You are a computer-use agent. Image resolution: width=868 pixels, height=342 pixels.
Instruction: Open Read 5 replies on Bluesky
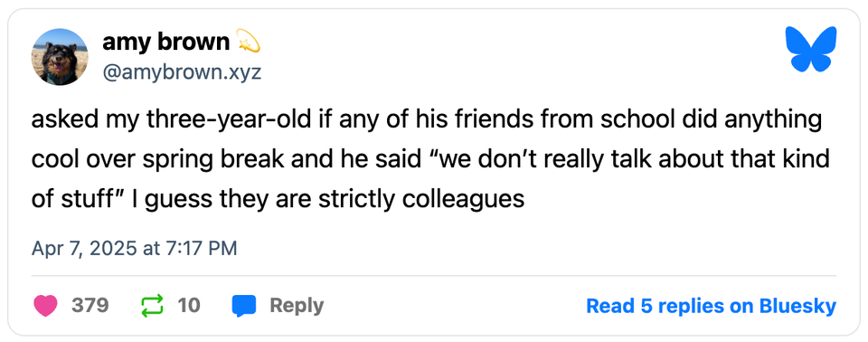click(x=711, y=306)
